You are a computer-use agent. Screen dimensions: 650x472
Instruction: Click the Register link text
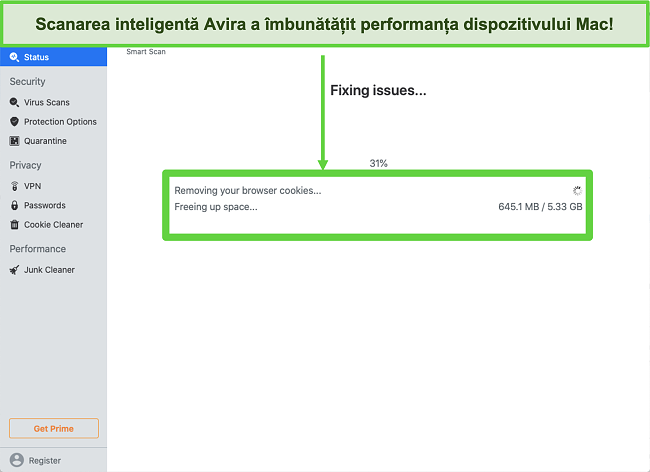[x=45, y=461]
